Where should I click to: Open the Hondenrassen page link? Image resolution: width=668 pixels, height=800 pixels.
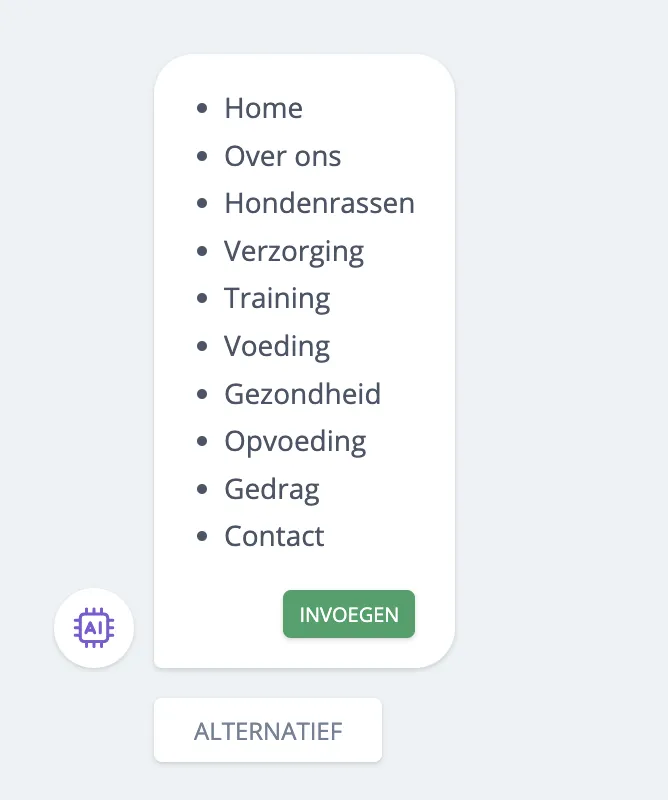coord(319,204)
